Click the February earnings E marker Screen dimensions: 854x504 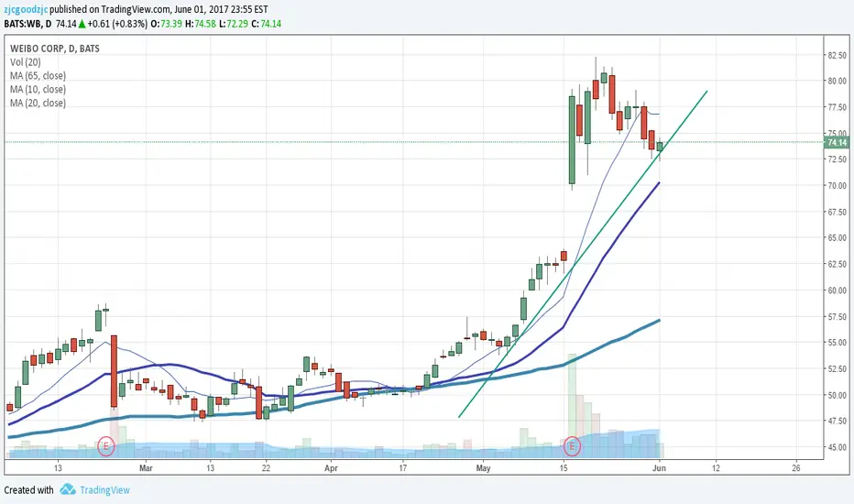[x=105, y=447]
